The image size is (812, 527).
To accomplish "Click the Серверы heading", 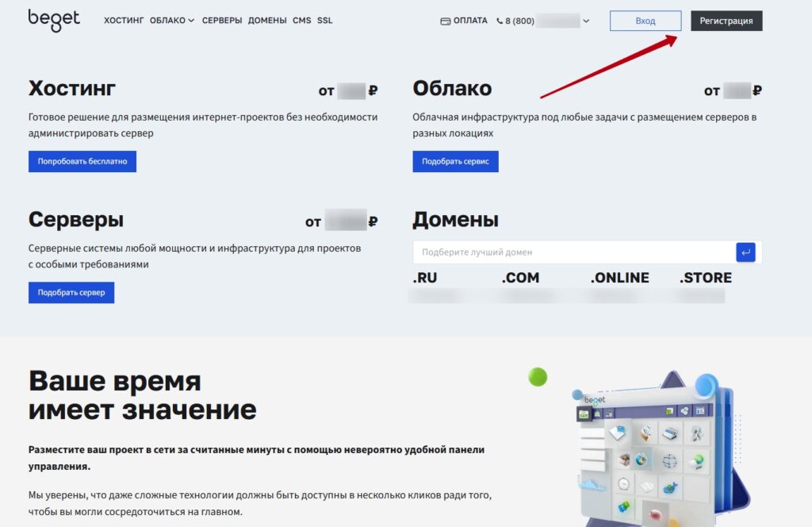I will click(x=76, y=220).
